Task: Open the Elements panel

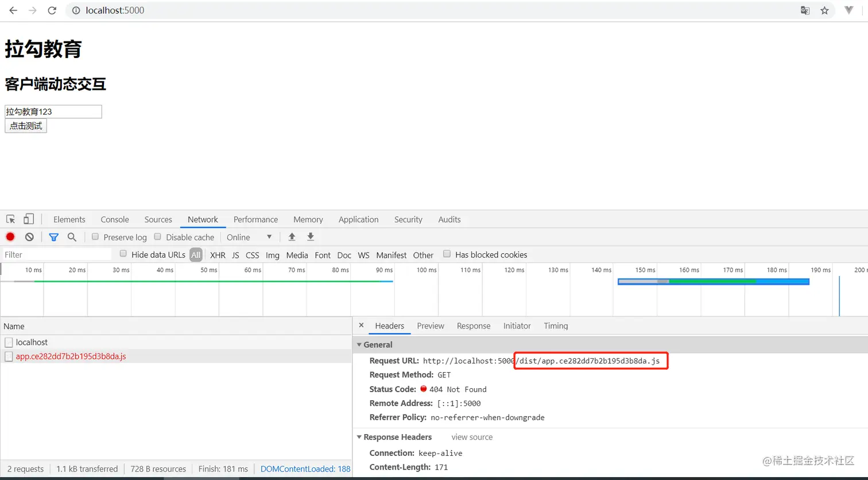Action: click(x=69, y=219)
